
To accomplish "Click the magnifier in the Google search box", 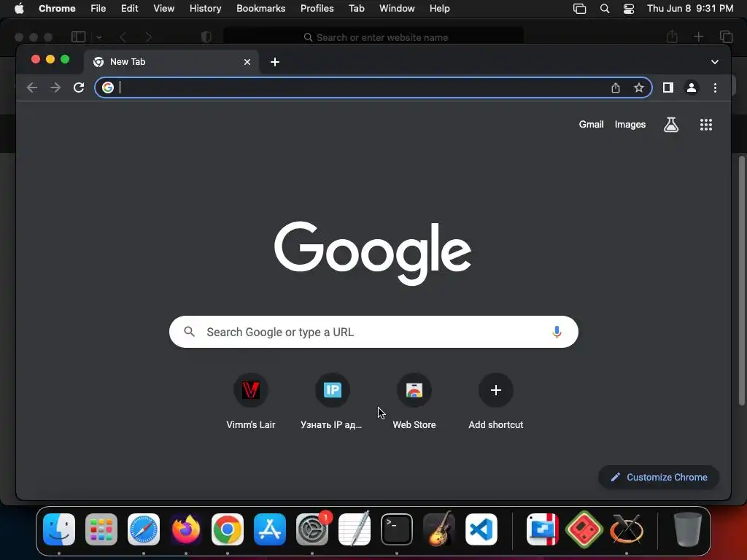I will coord(189,332).
